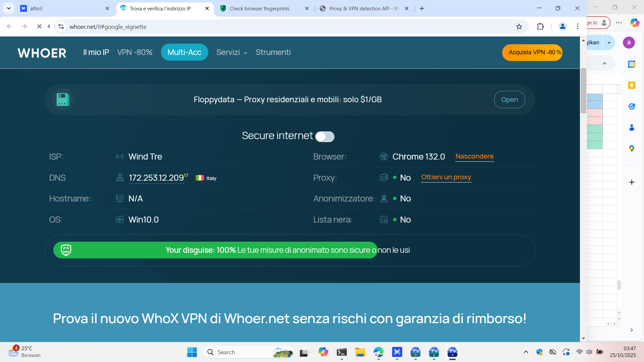
Task: Open the 'VPN -80%' menu item
Action: [x=135, y=52]
